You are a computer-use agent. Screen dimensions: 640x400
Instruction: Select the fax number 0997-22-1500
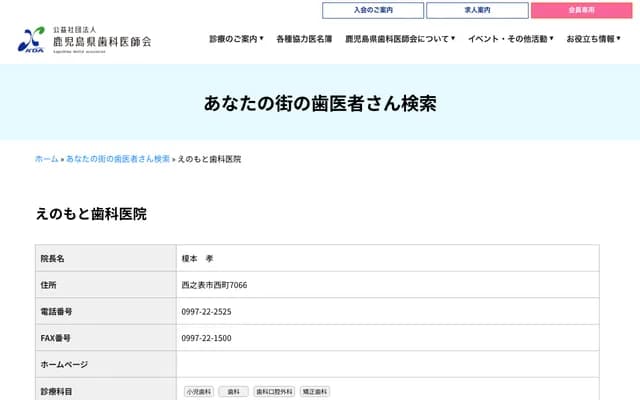tap(206, 338)
